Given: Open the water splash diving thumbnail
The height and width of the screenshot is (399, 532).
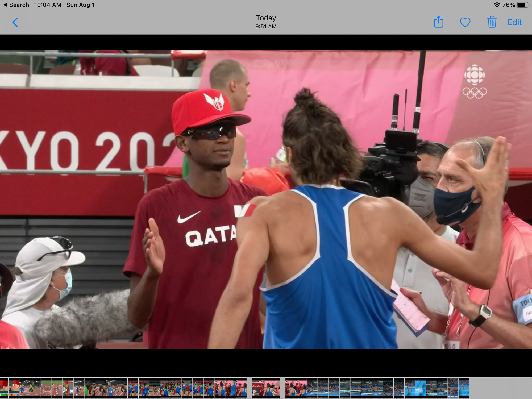Looking at the screenshot, I should 420,388.
